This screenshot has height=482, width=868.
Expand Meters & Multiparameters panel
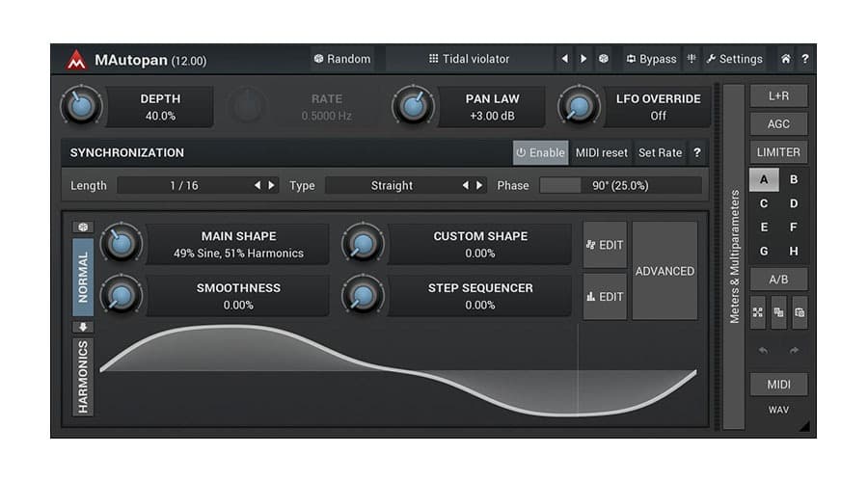[734, 256]
